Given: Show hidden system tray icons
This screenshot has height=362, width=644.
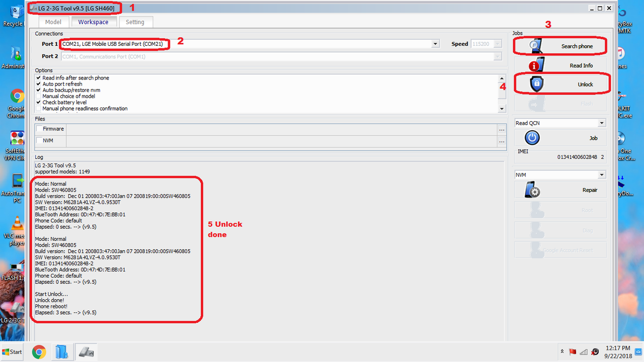Looking at the screenshot, I should tap(562, 351).
